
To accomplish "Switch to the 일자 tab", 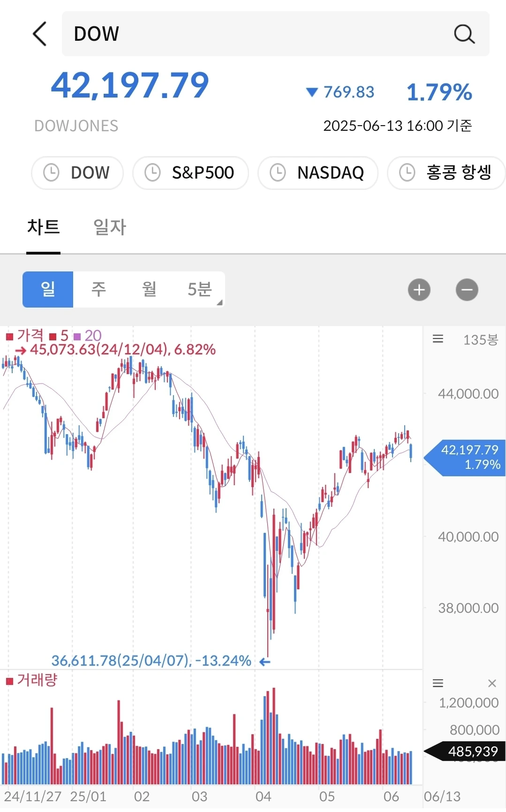I will pos(110,227).
